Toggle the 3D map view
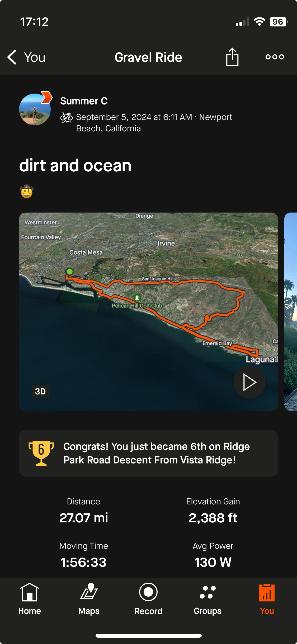This screenshot has width=297, height=644. point(40,391)
